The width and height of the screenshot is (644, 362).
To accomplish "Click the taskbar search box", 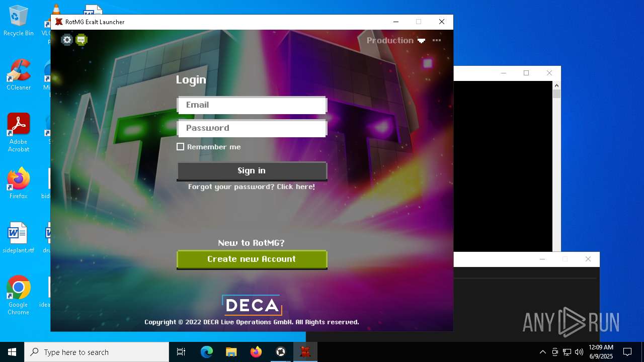I will point(97,352).
